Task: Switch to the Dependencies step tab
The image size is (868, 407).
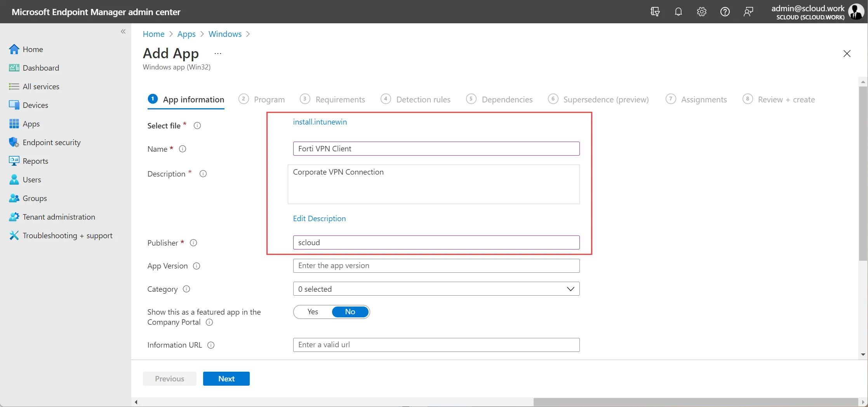Action: [x=499, y=100]
